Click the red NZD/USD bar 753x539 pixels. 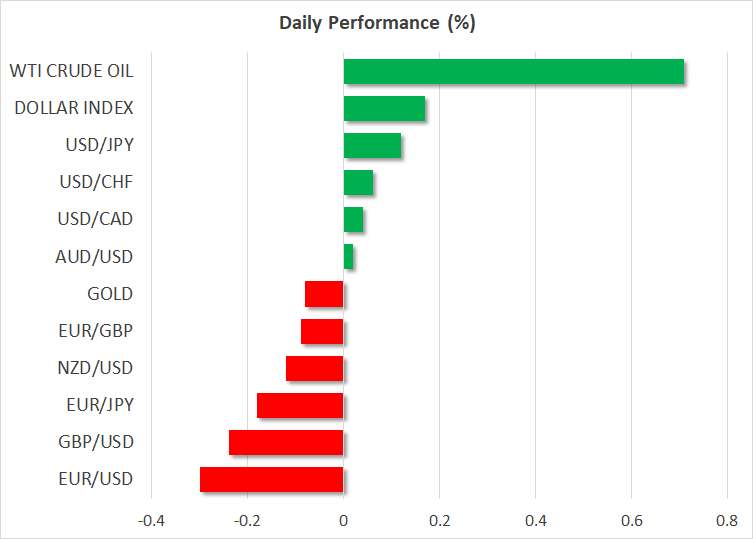[x=314, y=368]
